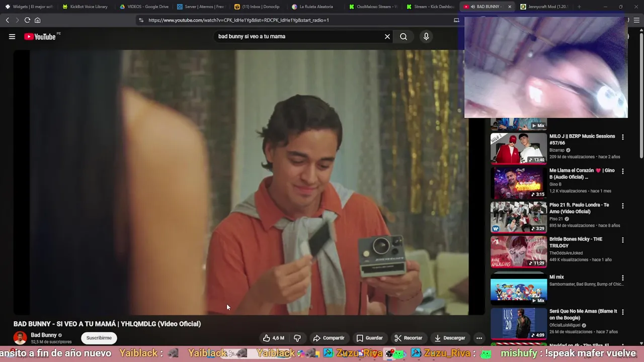Viewport: 644px width, 362px height.
Task: Open 'Piso 21 ft. Paulo Londra' title
Action: coord(579,208)
